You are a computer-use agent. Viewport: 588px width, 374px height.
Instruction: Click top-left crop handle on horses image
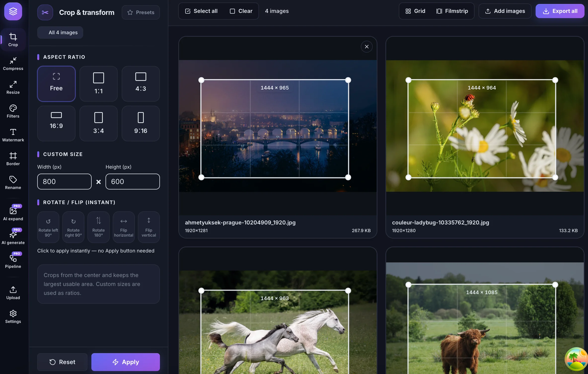(201, 291)
